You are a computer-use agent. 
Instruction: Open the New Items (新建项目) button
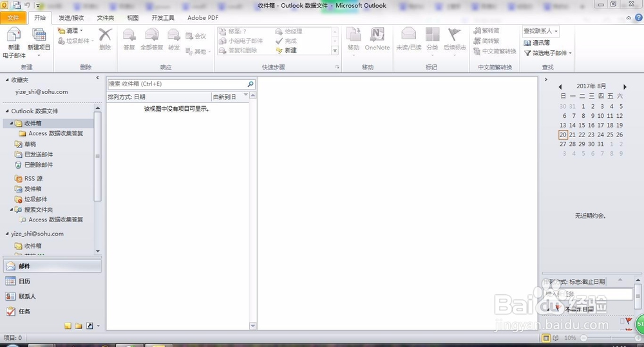(x=39, y=42)
